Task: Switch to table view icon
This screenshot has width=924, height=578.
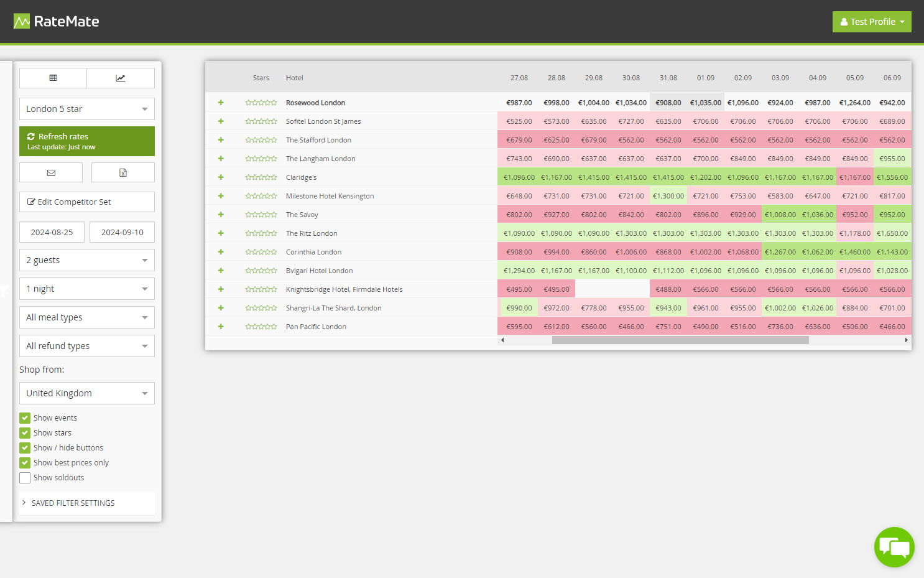Action: tap(53, 78)
